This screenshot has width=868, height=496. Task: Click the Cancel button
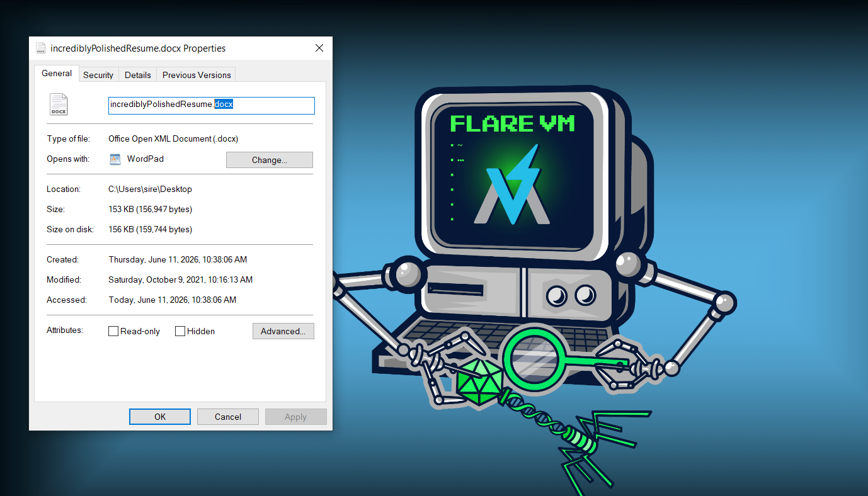tap(228, 417)
